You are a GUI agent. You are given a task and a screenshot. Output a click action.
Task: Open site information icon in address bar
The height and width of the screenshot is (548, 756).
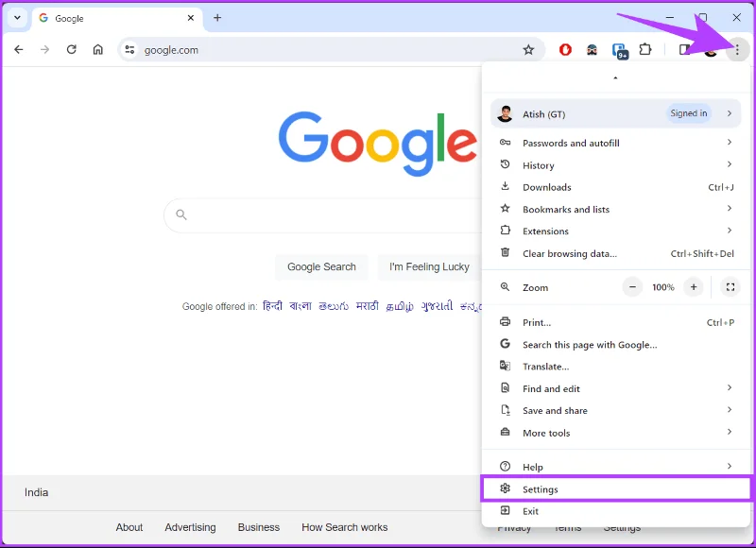tap(129, 50)
